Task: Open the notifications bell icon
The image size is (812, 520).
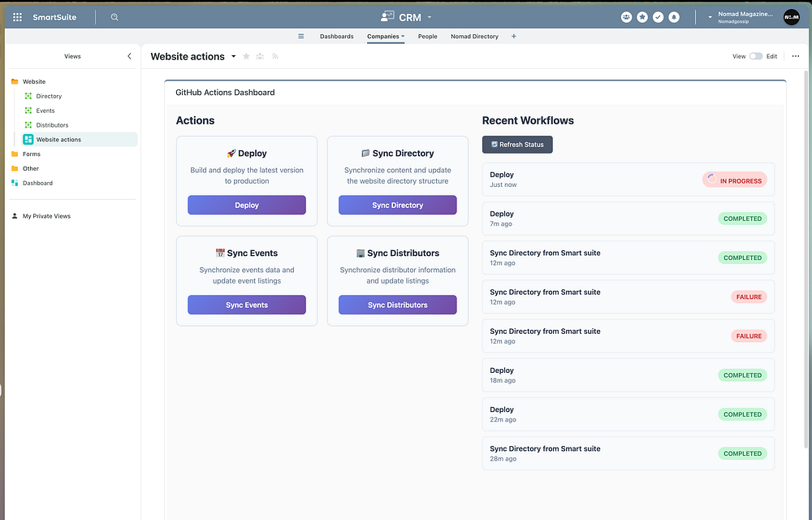Action: coord(674,17)
